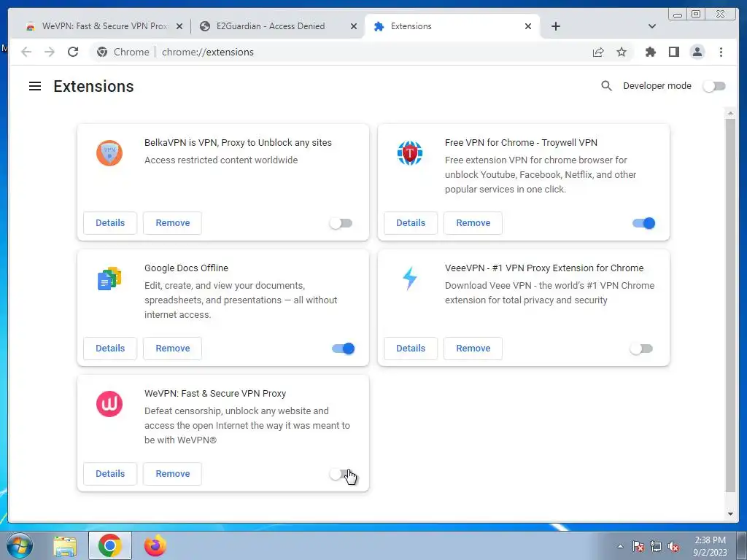747x560 pixels.
Task: Click the muted volume tray icon
Action: (673, 546)
